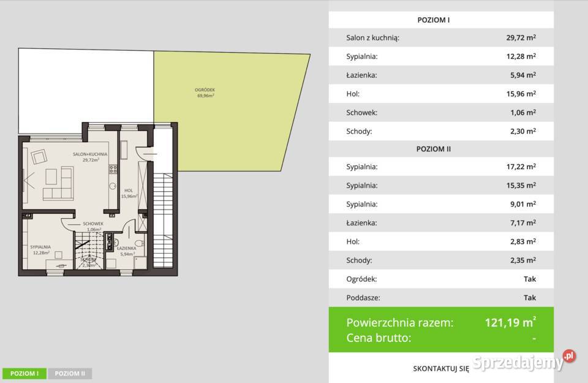588x383 pixels.
Task: Select the POZIOM I tab
Action: [x=24, y=373]
